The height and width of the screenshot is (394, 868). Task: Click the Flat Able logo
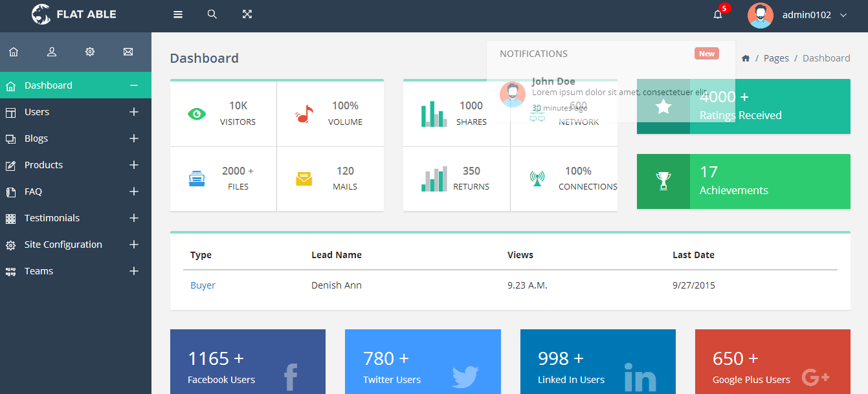[74, 14]
